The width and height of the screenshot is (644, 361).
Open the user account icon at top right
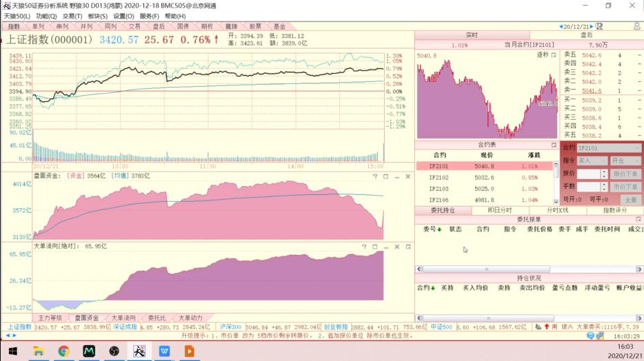click(x=637, y=26)
